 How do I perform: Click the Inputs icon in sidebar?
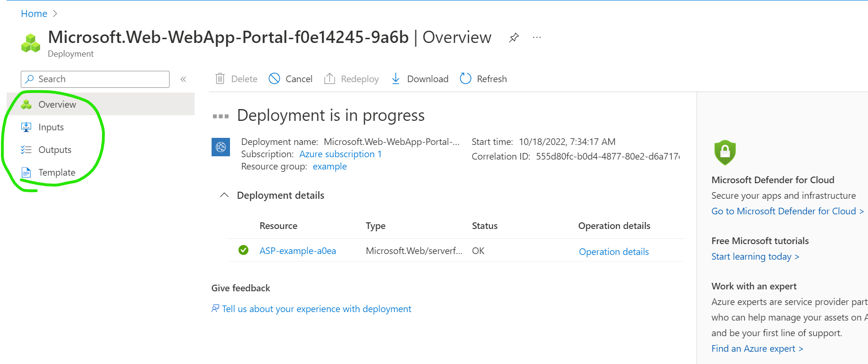click(26, 127)
